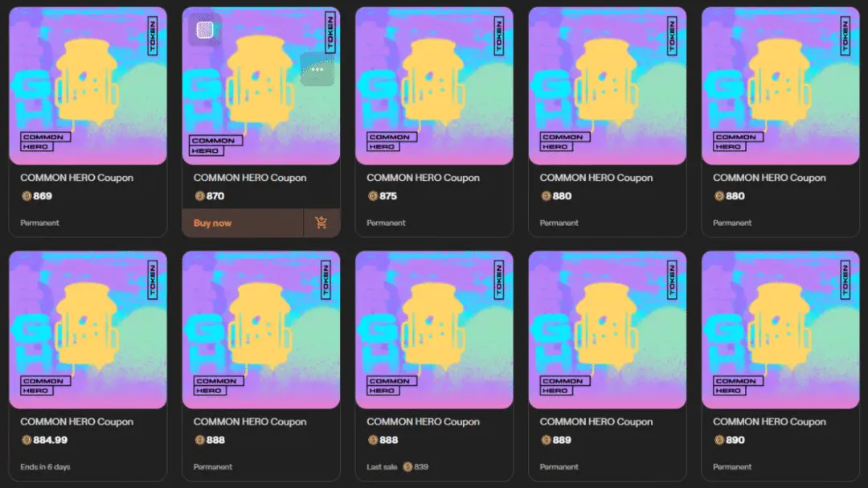Click the coin icon beside the 884.99 price

click(x=26, y=441)
